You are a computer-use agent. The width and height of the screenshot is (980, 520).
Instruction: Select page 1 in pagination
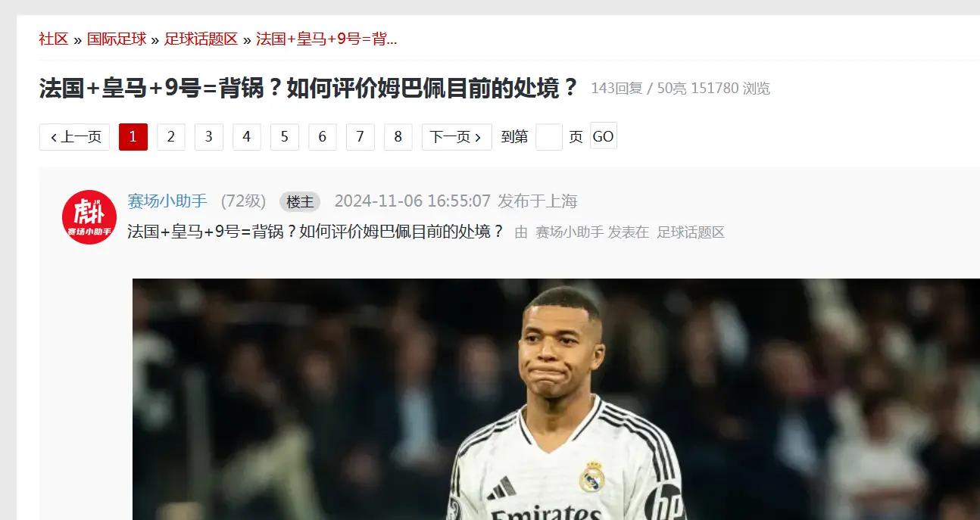coord(133,137)
